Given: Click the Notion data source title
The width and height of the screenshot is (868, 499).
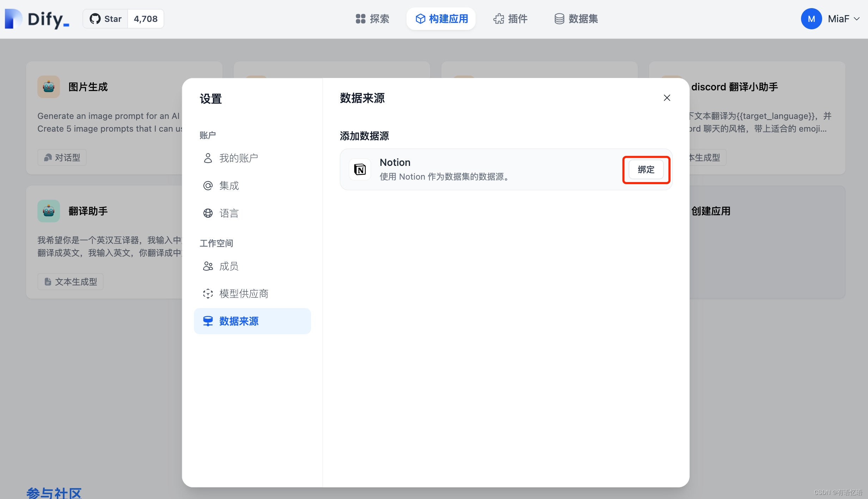Looking at the screenshot, I should (x=395, y=162).
